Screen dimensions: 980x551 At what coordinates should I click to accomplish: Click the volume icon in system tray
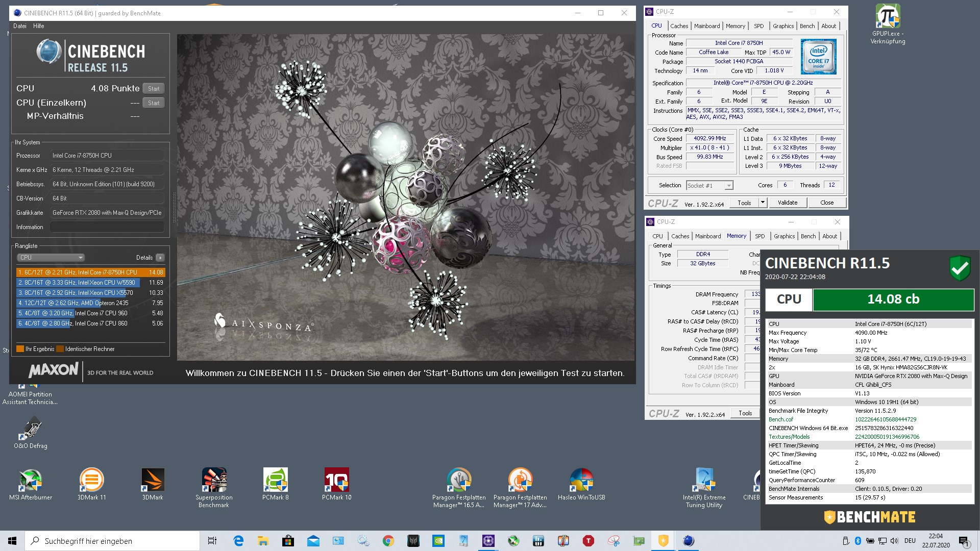point(894,541)
